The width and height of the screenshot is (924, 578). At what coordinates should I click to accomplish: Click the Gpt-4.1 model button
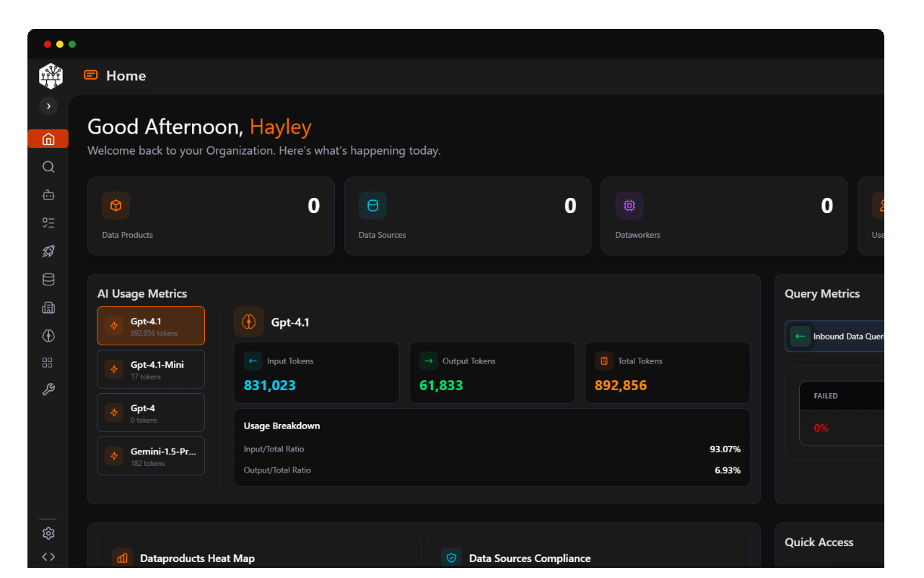point(151,326)
